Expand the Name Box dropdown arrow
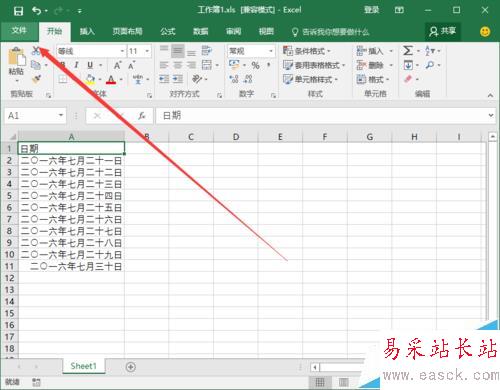 tap(61, 115)
